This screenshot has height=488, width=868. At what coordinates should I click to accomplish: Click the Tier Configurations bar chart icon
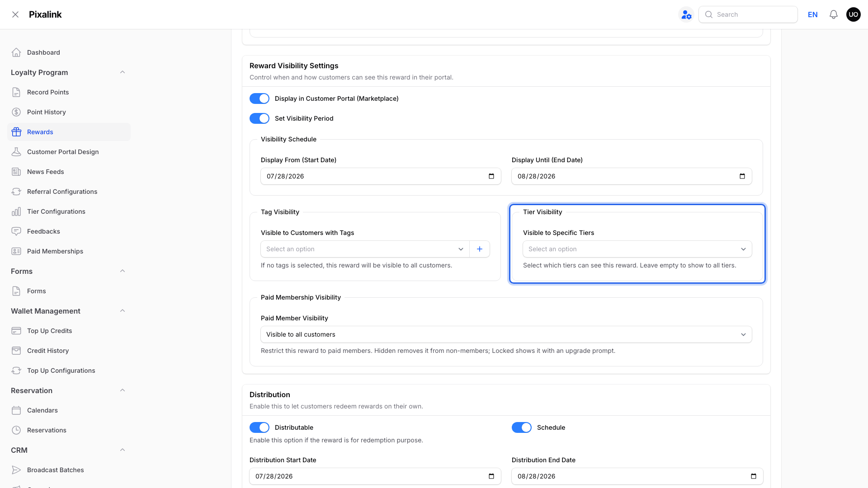click(x=16, y=211)
